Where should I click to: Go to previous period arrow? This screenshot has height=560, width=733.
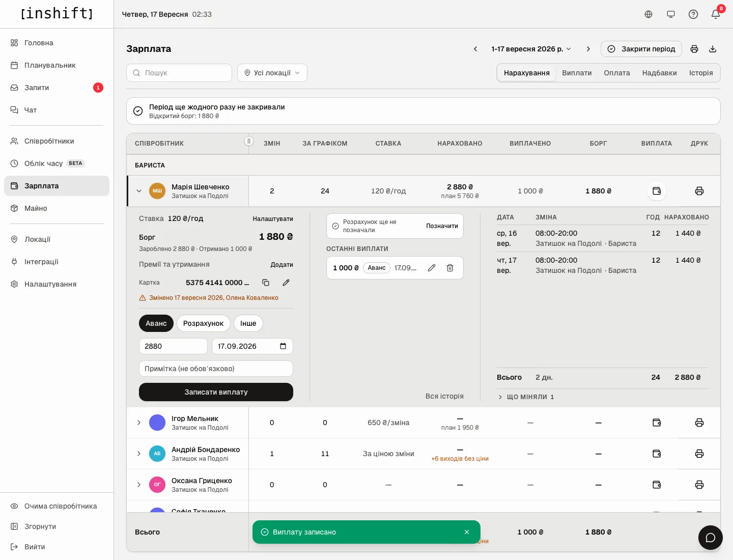pos(475,49)
